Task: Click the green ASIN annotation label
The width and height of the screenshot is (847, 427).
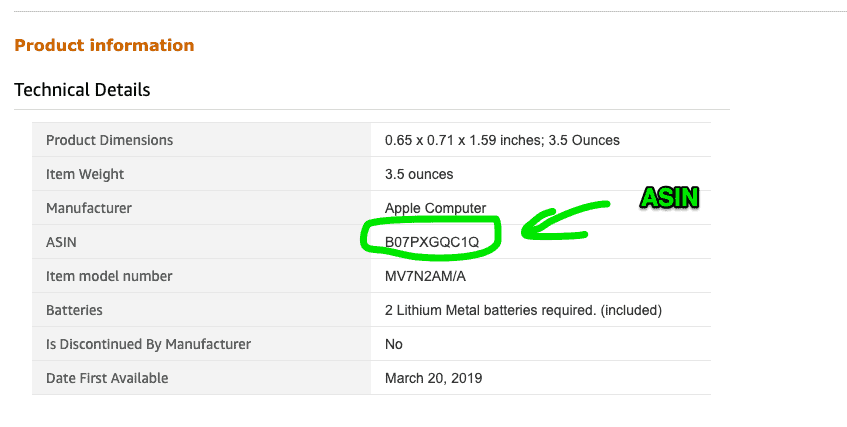Action: click(669, 198)
